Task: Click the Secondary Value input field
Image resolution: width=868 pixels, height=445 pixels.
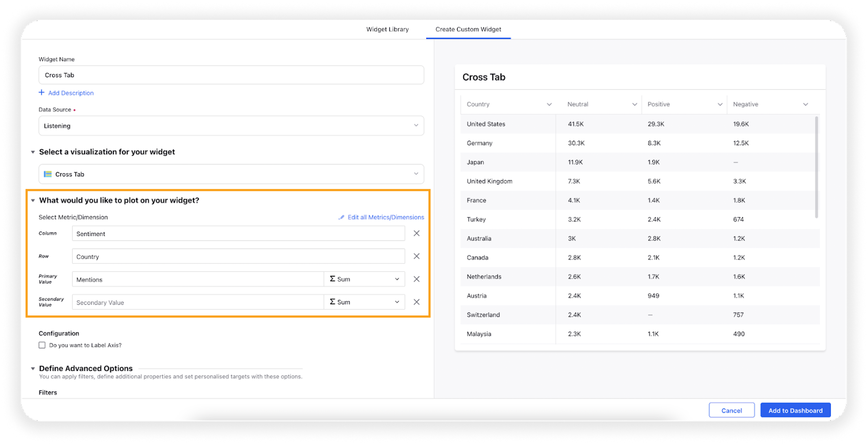Action: [x=198, y=302]
